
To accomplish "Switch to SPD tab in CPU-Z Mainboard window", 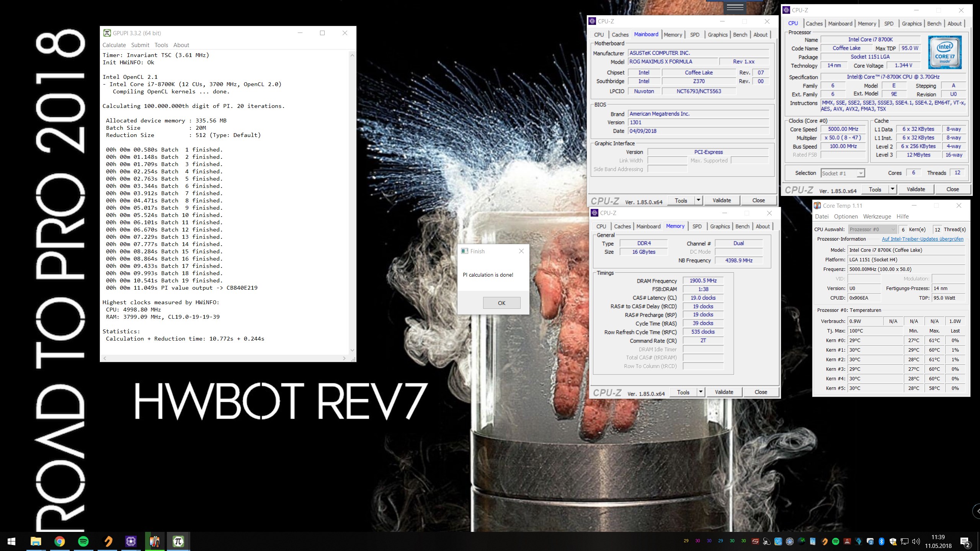I will [695, 34].
